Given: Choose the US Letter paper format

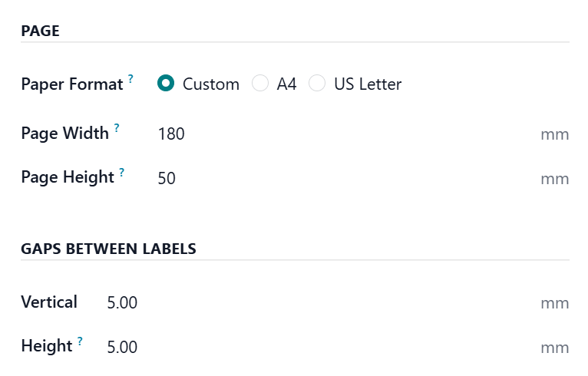Looking at the screenshot, I should tap(317, 84).
